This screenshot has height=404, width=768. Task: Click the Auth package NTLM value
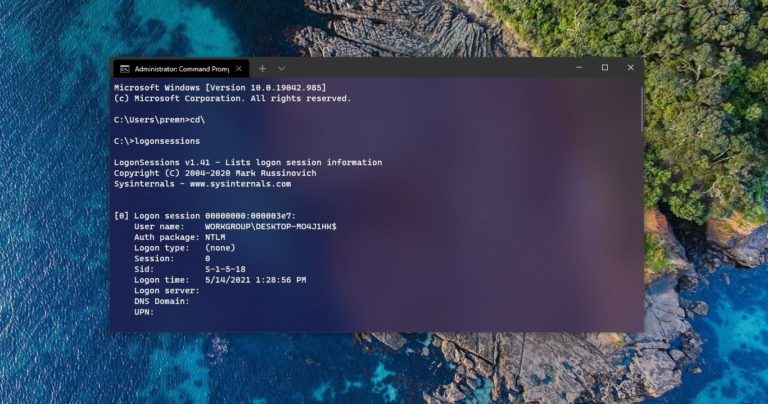pos(215,238)
